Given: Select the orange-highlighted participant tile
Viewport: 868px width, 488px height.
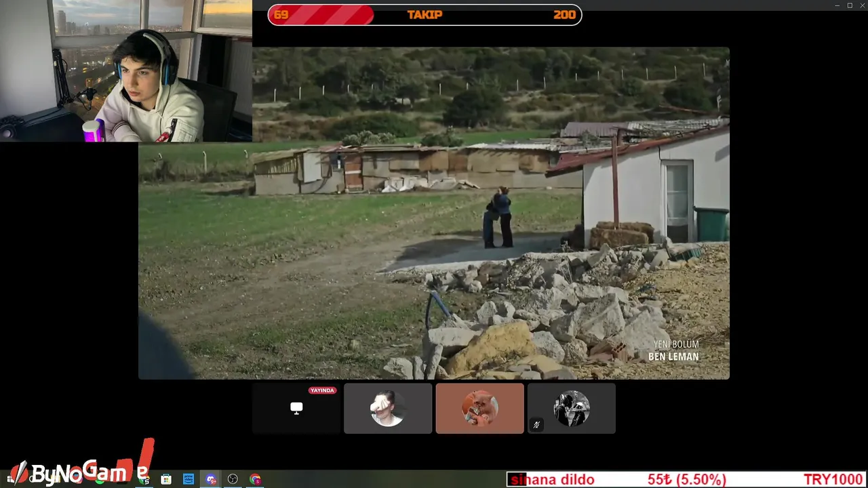Looking at the screenshot, I should click(x=479, y=408).
